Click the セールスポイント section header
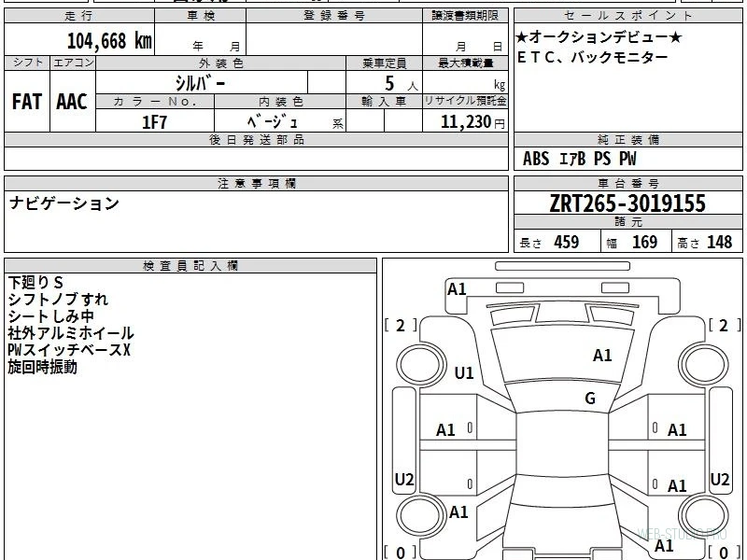This screenshot has width=747, height=560. 627,16
